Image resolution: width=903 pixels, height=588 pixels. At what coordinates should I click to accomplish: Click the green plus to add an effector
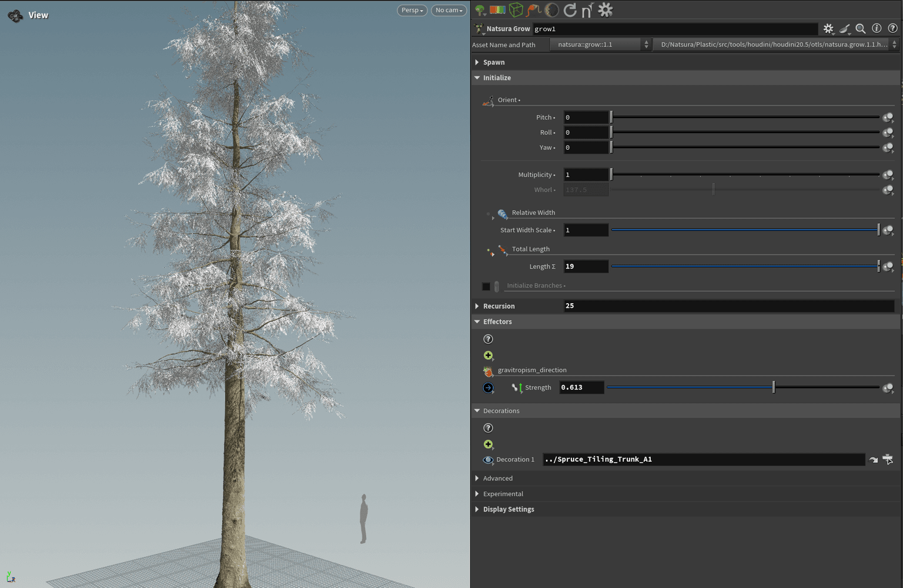click(489, 355)
